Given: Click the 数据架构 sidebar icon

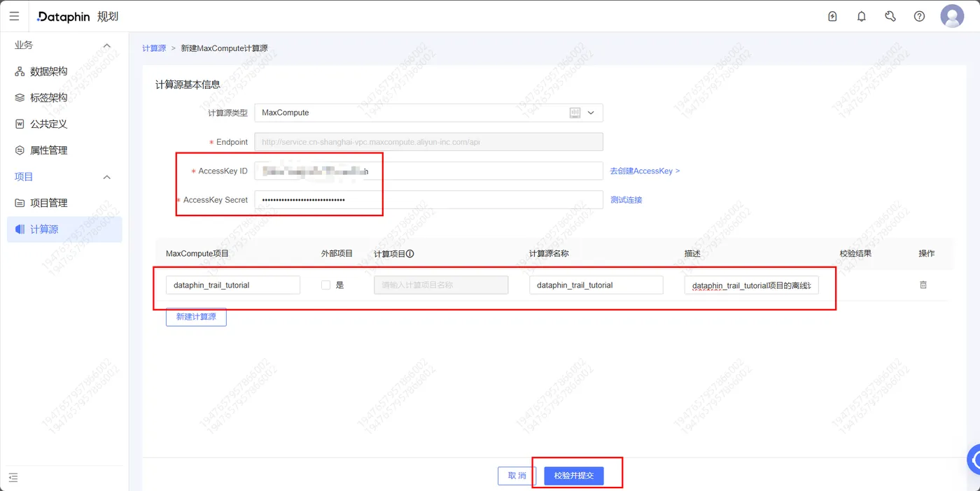Looking at the screenshot, I should [x=20, y=71].
